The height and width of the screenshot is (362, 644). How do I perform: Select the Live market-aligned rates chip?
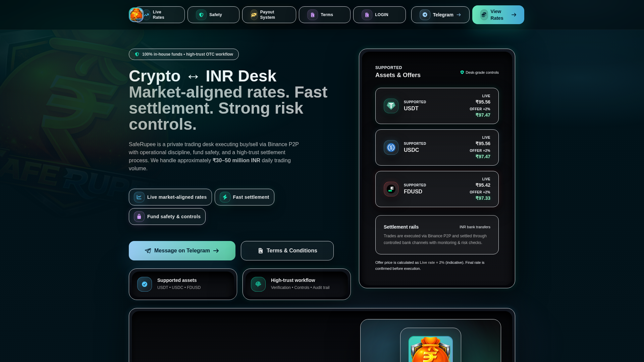[x=170, y=197]
